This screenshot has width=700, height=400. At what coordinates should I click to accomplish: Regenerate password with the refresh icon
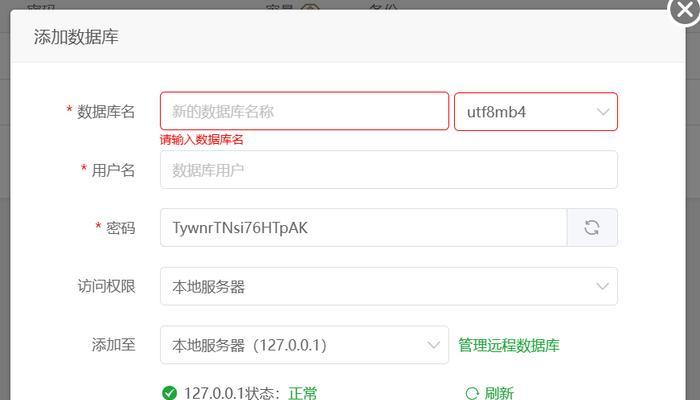592,228
